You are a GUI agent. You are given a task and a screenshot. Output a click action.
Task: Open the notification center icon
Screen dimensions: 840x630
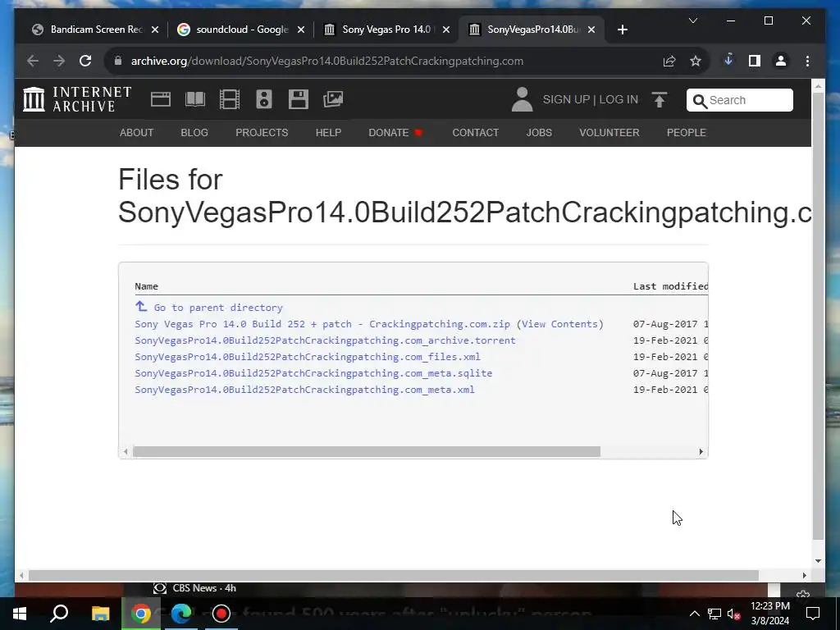coord(813,614)
